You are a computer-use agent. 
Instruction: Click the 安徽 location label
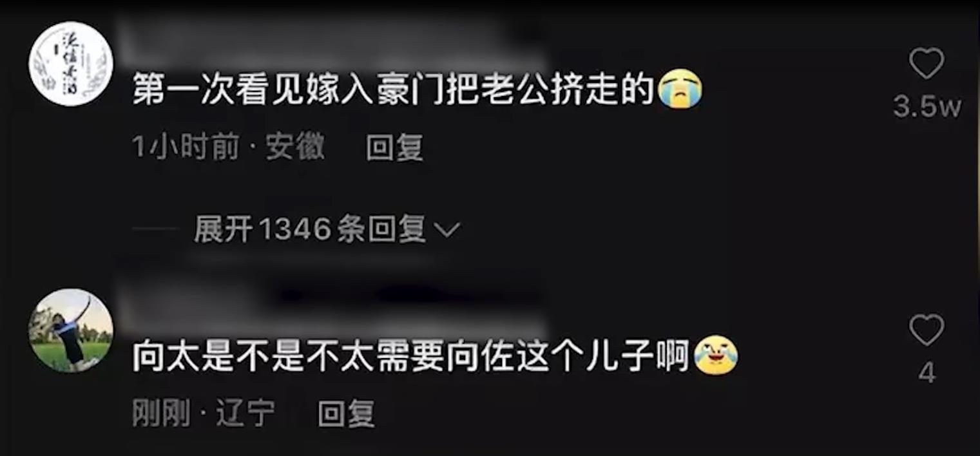coord(296,148)
